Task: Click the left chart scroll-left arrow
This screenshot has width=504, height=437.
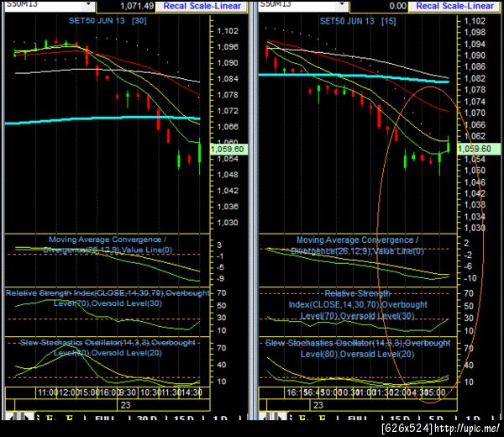Action: click(9, 418)
